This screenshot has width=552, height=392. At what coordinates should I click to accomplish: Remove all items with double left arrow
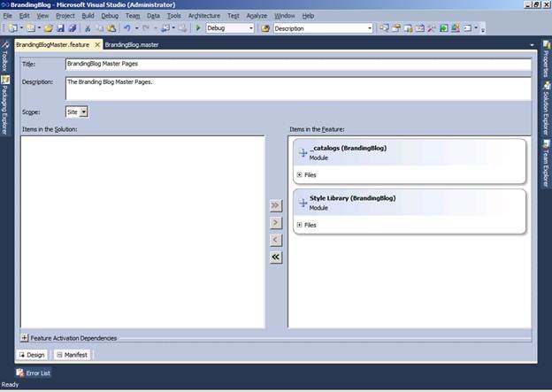pos(276,257)
